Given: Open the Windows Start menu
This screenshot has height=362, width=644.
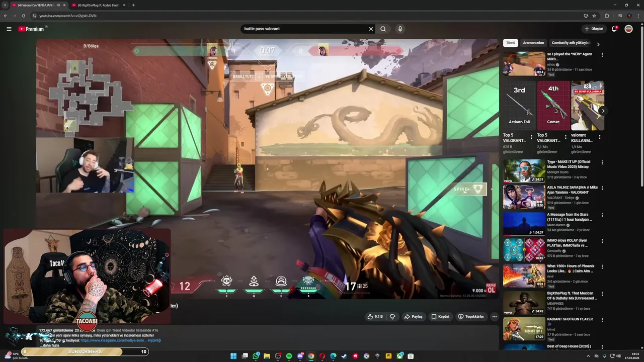Looking at the screenshot, I should pos(233,356).
